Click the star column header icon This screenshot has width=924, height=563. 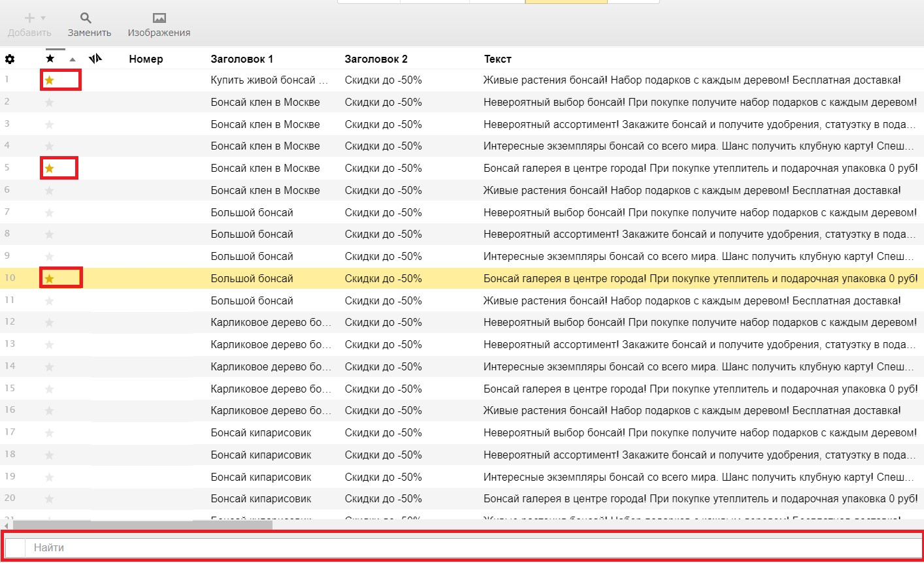50,59
